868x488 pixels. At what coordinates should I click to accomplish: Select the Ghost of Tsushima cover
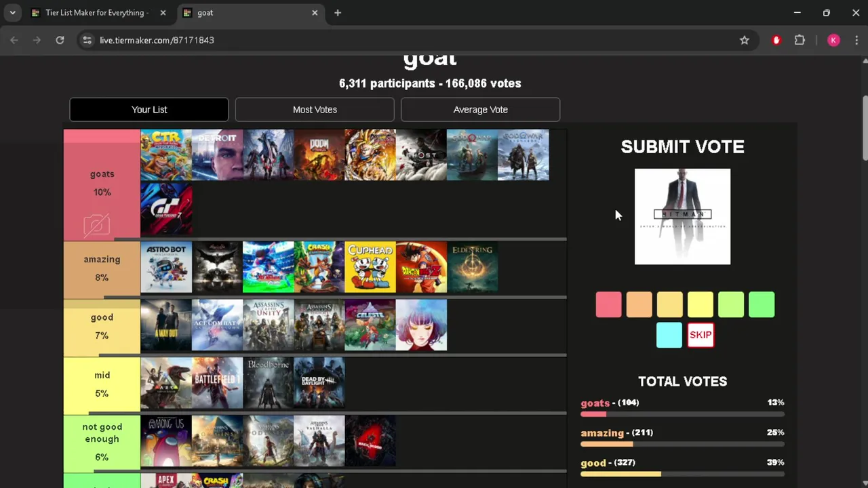pyautogui.click(x=421, y=155)
